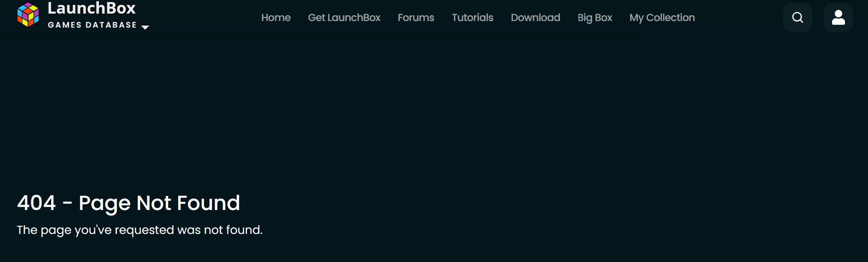Open the Big Box page
Image resolution: width=868 pixels, height=262 pixels.
tap(595, 18)
